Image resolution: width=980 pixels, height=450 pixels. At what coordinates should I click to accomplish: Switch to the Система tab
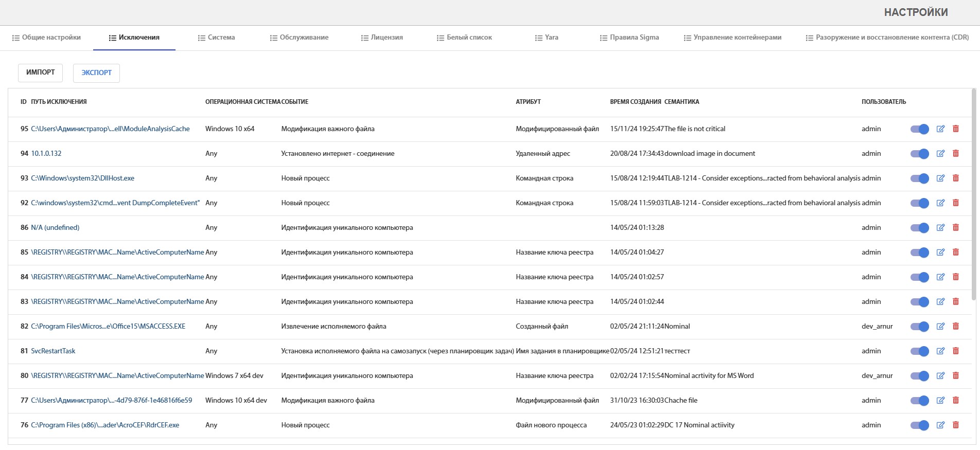point(216,38)
